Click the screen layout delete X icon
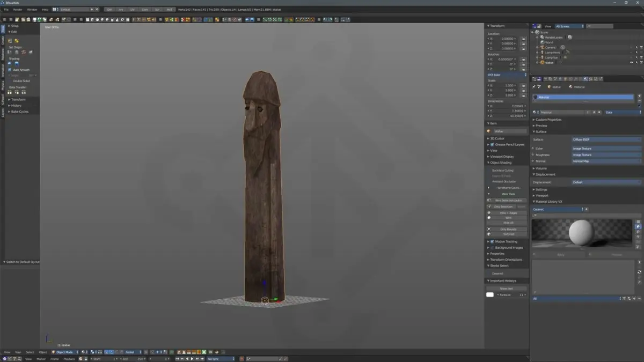Screen dimensions: 644x362 [97, 9]
